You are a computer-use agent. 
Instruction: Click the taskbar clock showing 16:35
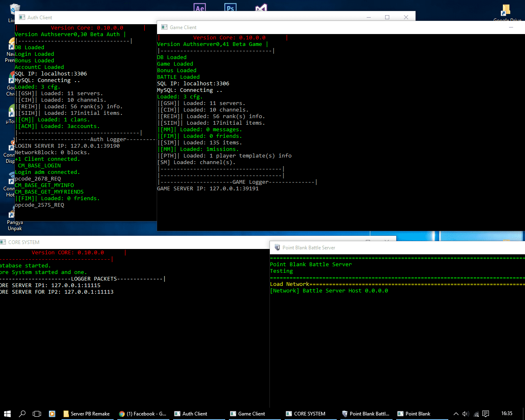(507, 413)
